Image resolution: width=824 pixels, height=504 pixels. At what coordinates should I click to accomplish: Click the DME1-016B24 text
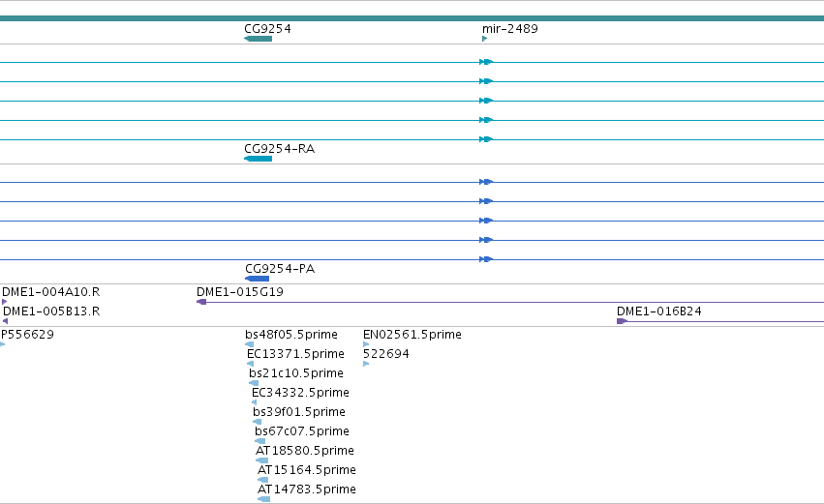click(659, 311)
